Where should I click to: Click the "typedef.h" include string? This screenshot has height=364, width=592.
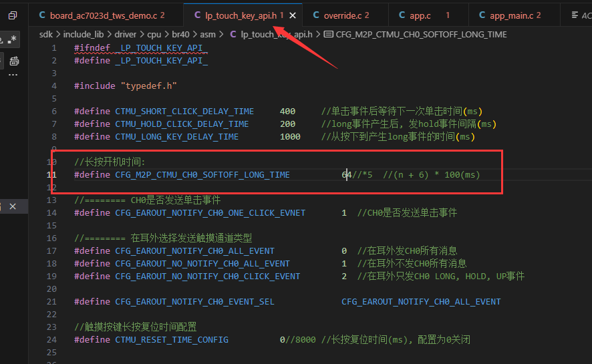[x=149, y=86]
